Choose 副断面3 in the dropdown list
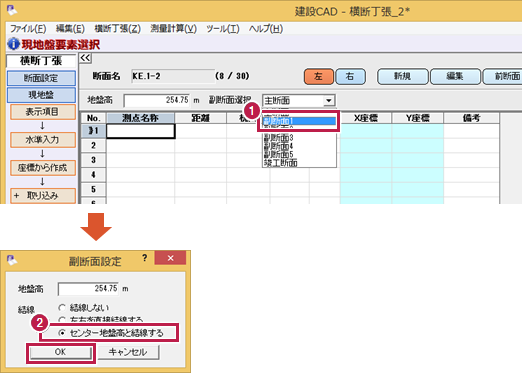The height and width of the screenshot is (373, 522). [x=299, y=137]
